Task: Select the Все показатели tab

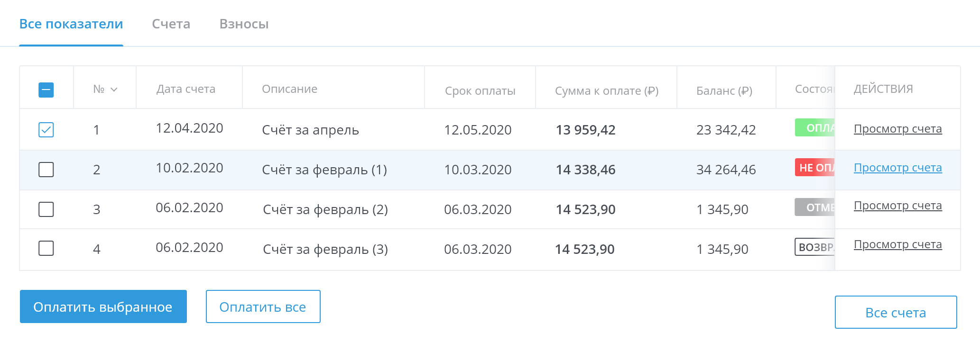Action: tap(71, 24)
